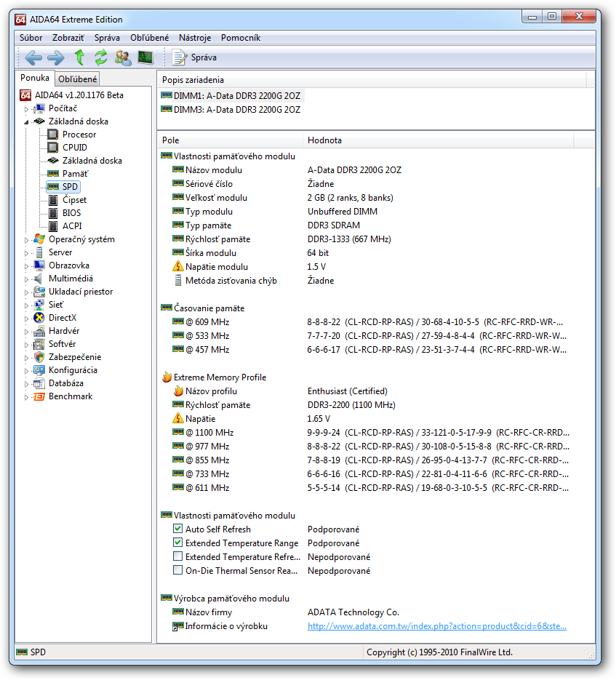This screenshot has height=680, width=616.
Task: Select the BIOS chip icon
Action: click(x=53, y=213)
